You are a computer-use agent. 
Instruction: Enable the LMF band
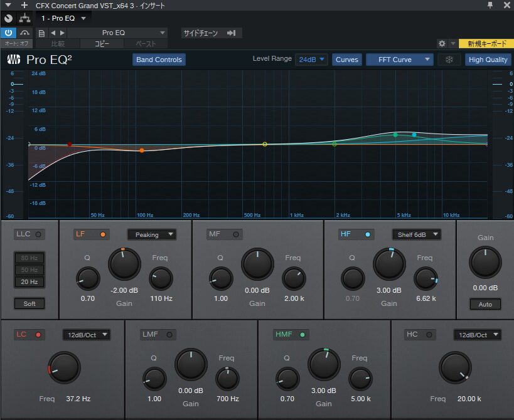(x=158, y=335)
